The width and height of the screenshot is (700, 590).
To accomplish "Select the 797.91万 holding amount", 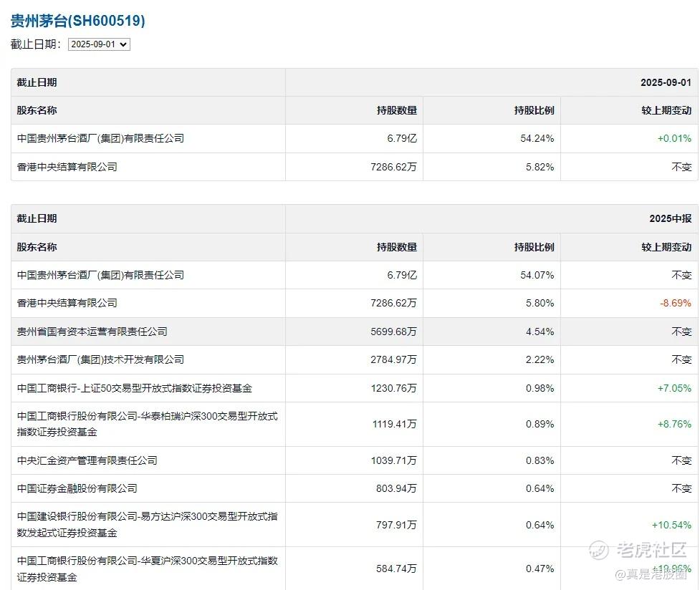I will (396, 525).
